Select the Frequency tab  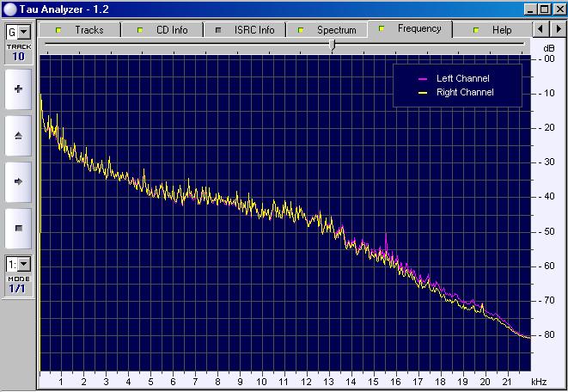(412, 28)
